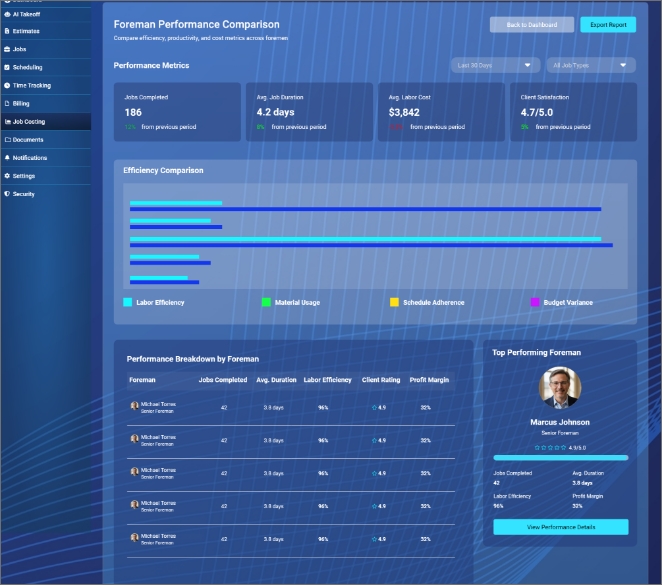Screen dimensions: 662x585
Task: Click the Estimates document icon
Action: point(7,31)
